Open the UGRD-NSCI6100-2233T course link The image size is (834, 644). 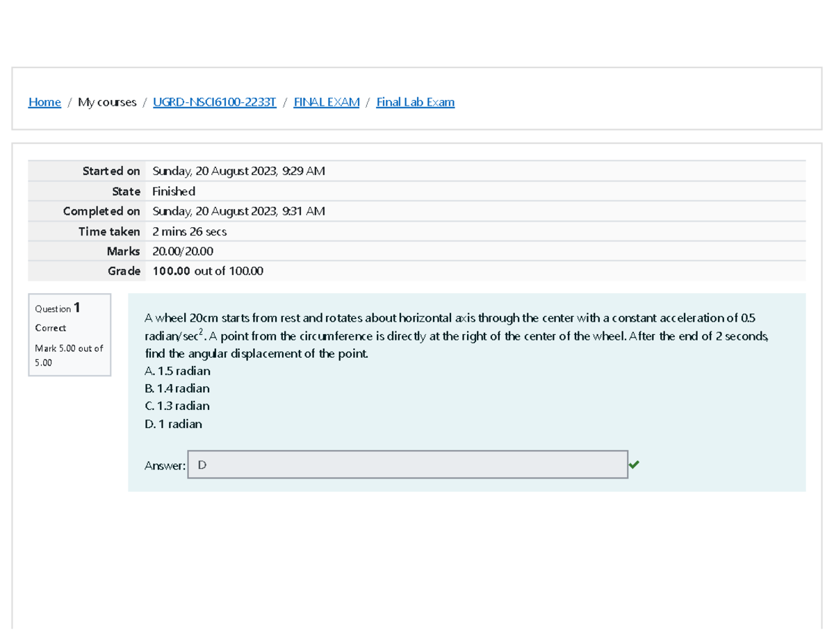click(x=214, y=101)
